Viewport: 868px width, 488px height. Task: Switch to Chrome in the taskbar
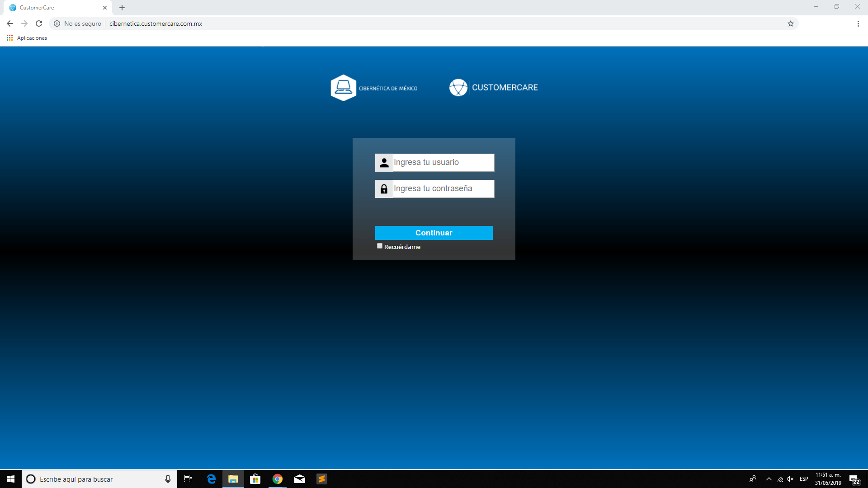(278, 479)
